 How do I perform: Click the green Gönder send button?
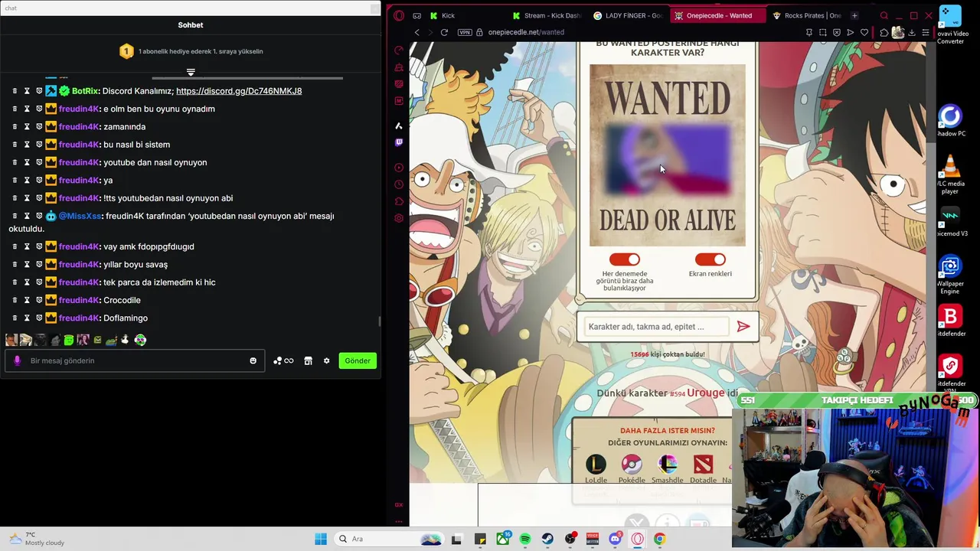[x=358, y=360]
